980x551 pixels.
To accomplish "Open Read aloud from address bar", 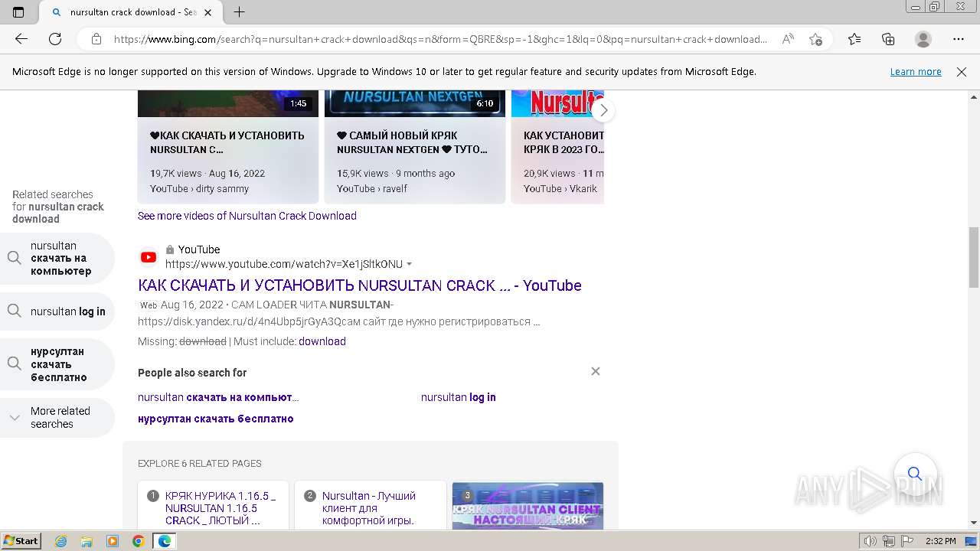I will tap(787, 39).
